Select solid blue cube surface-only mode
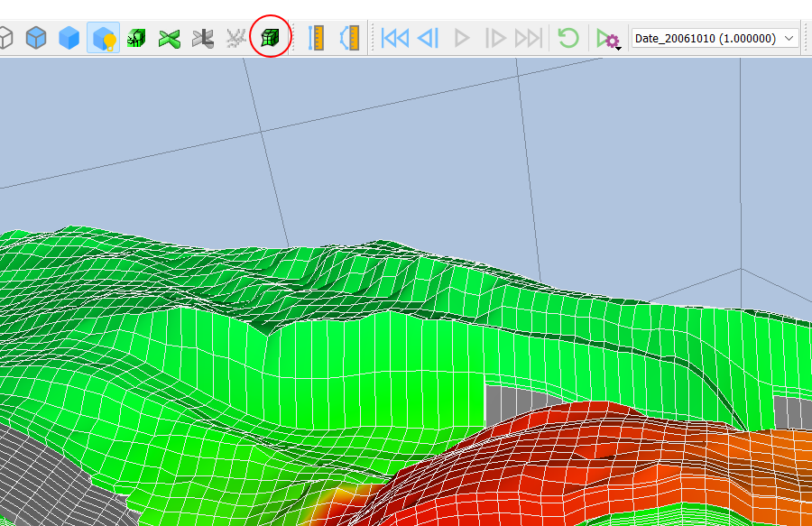 [69, 38]
